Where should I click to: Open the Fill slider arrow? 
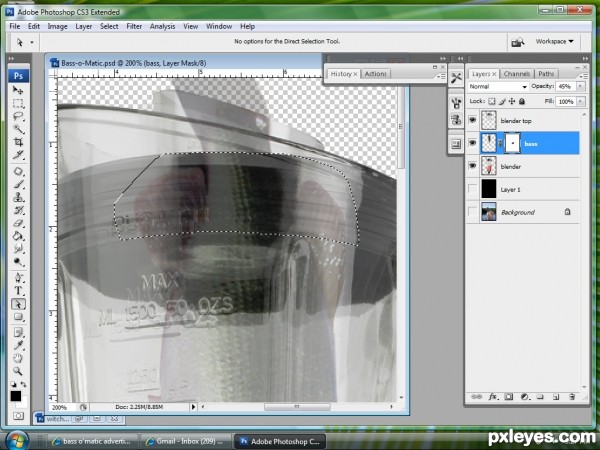[x=581, y=101]
